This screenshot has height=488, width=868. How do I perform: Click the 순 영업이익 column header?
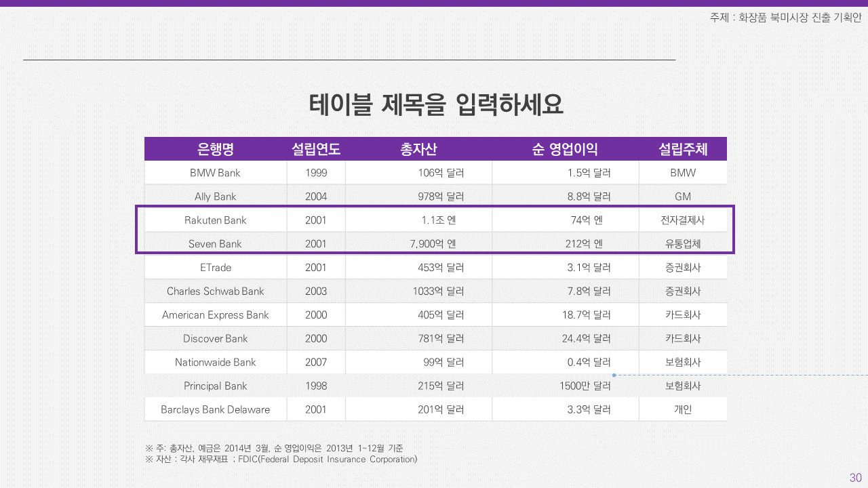pyautogui.click(x=565, y=149)
